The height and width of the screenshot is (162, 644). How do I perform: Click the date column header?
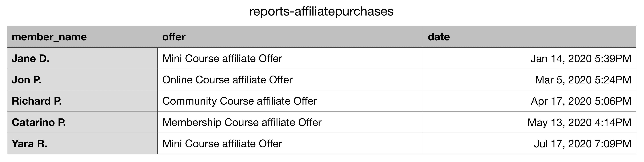tap(530, 37)
